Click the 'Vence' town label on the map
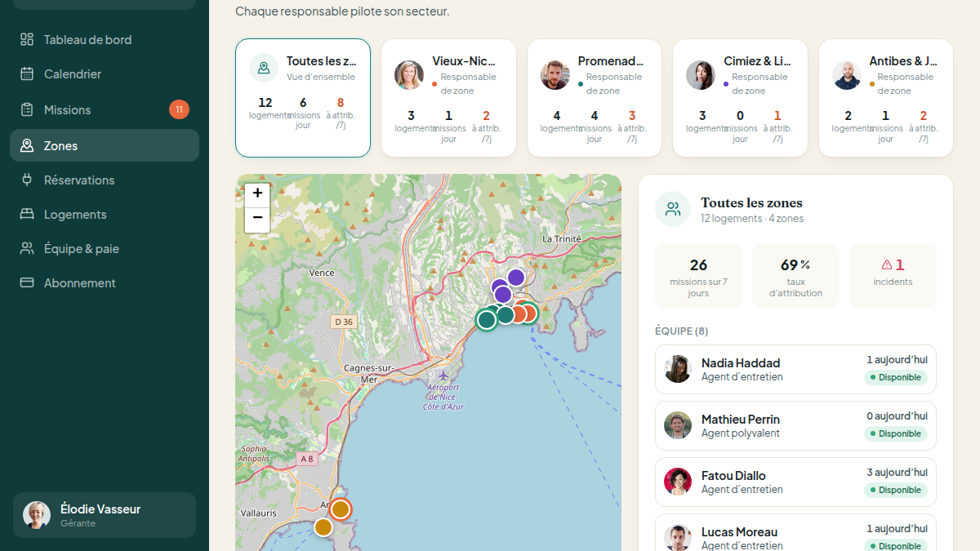The image size is (980, 551). click(322, 273)
